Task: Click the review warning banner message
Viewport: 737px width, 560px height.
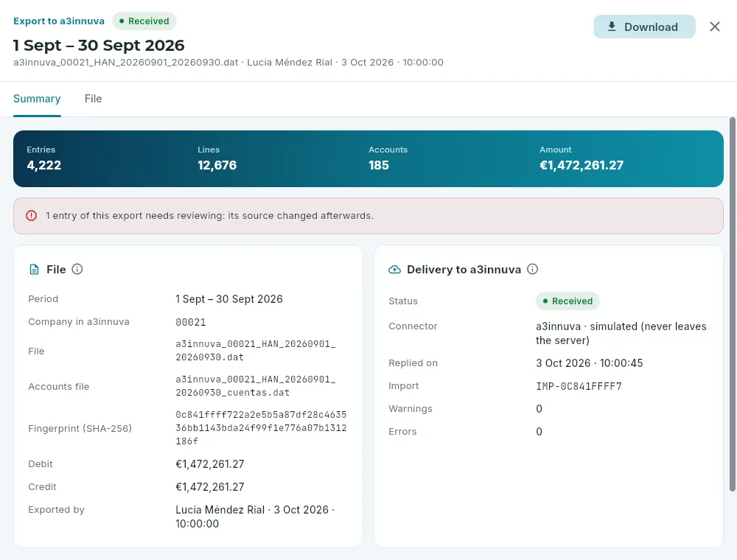Action: click(x=209, y=216)
